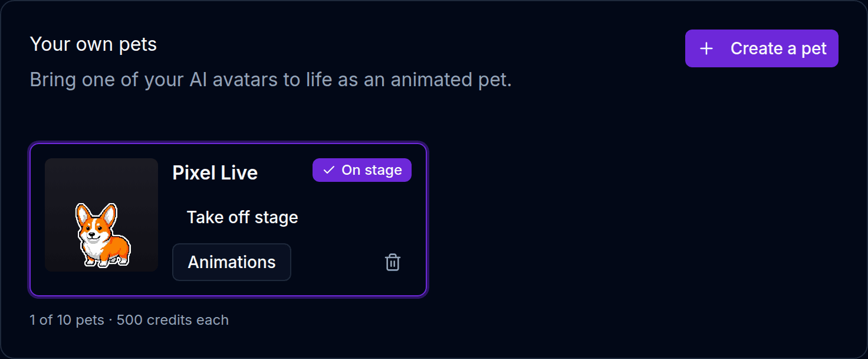Click the On stage status badge
The image size is (868, 359).
coord(362,170)
